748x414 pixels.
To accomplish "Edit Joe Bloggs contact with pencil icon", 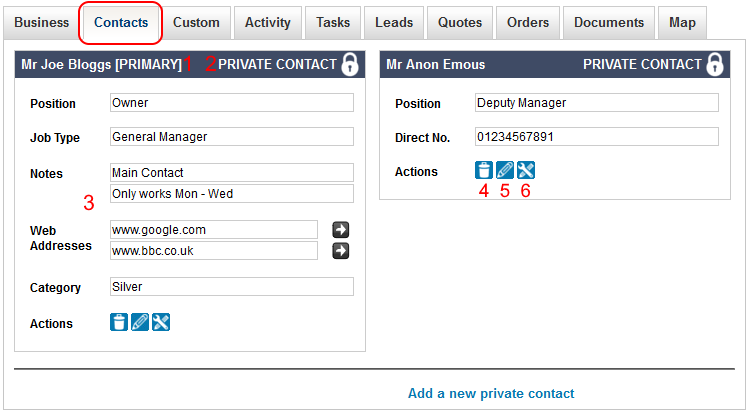I will [140, 322].
